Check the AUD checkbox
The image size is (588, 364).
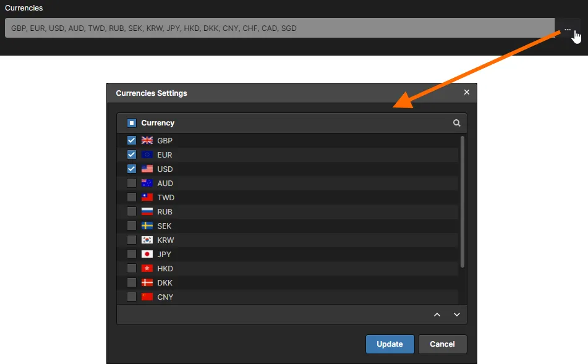pyautogui.click(x=131, y=184)
